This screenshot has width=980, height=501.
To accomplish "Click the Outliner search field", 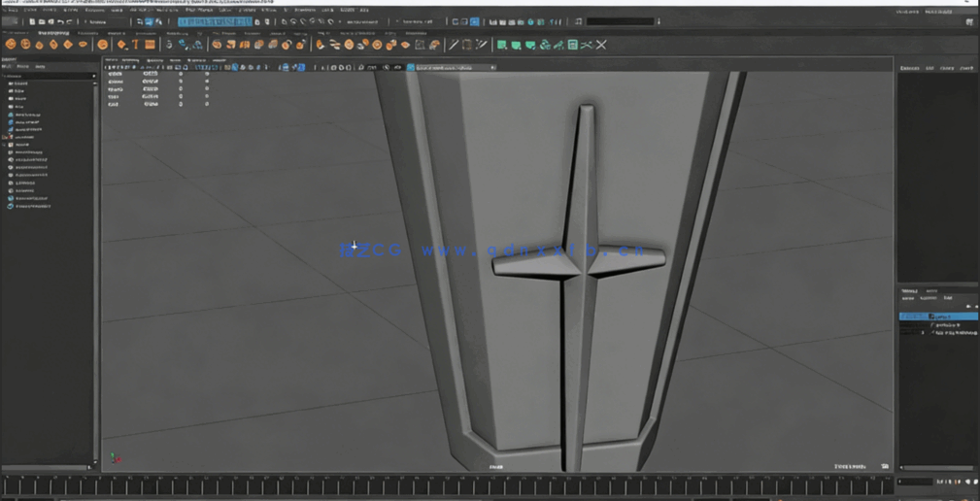I will click(49, 75).
